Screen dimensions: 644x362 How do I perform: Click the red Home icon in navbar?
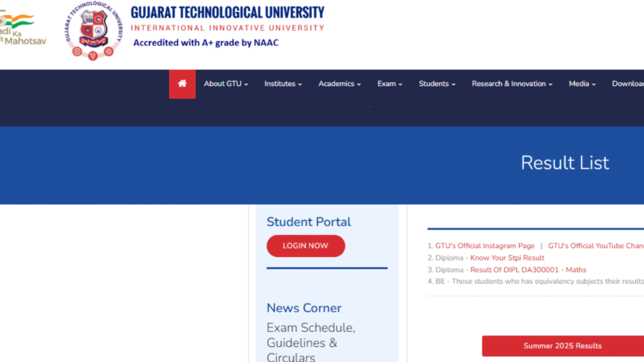pos(182,84)
